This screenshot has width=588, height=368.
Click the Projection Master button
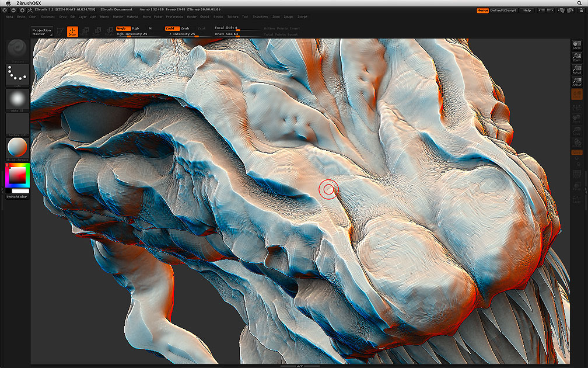click(41, 32)
